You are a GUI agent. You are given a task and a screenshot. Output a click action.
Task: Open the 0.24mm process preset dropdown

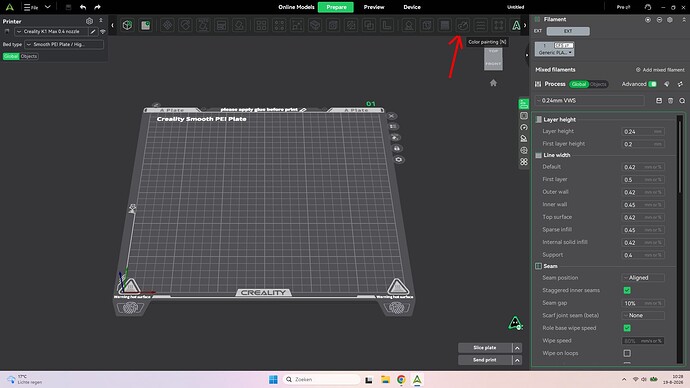(x=589, y=101)
